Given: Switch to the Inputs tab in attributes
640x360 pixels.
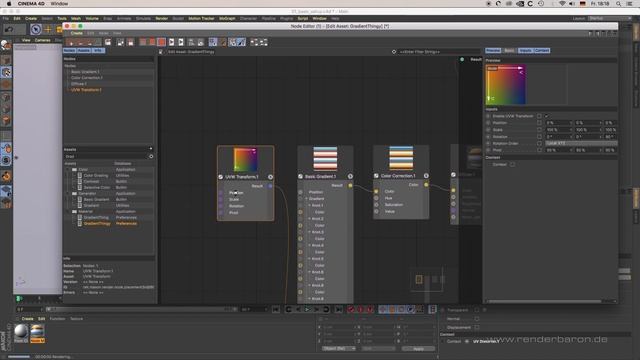Looking at the screenshot, I should coord(525,51).
